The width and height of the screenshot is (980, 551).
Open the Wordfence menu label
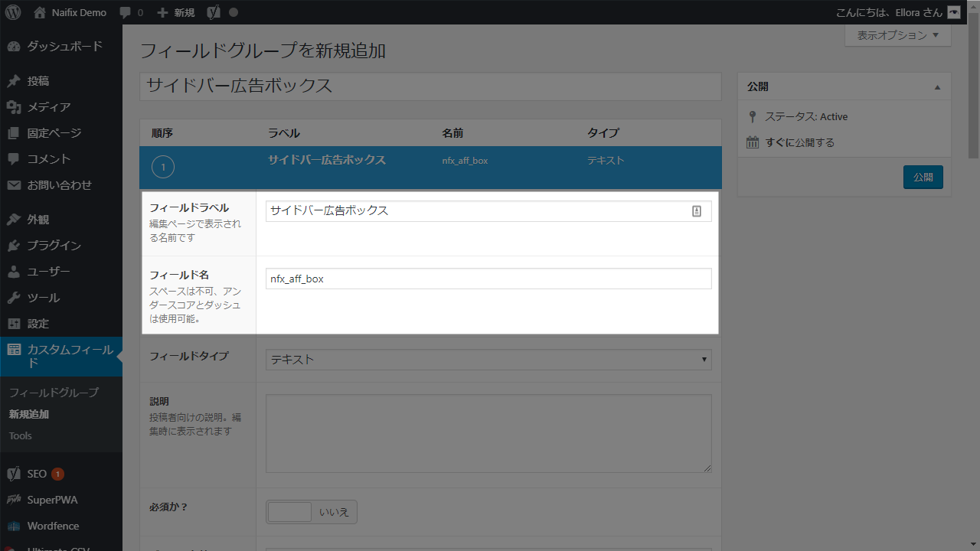(53, 526)
